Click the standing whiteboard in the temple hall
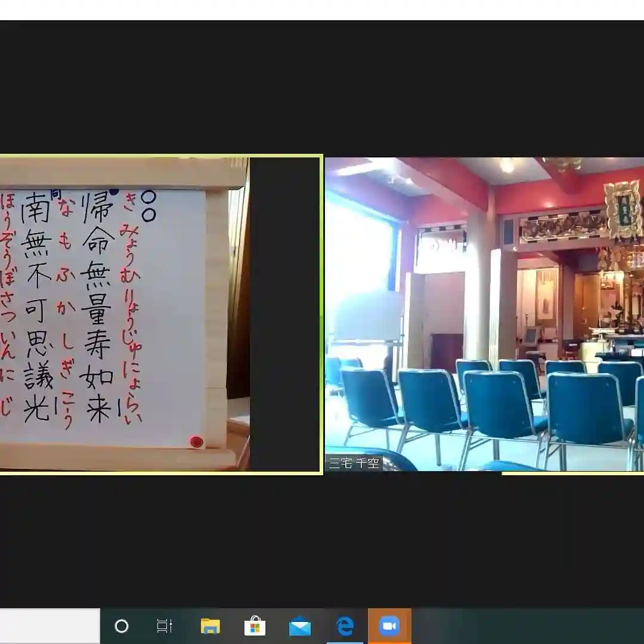Screen dimensions: 644x644 click(369, 316)
